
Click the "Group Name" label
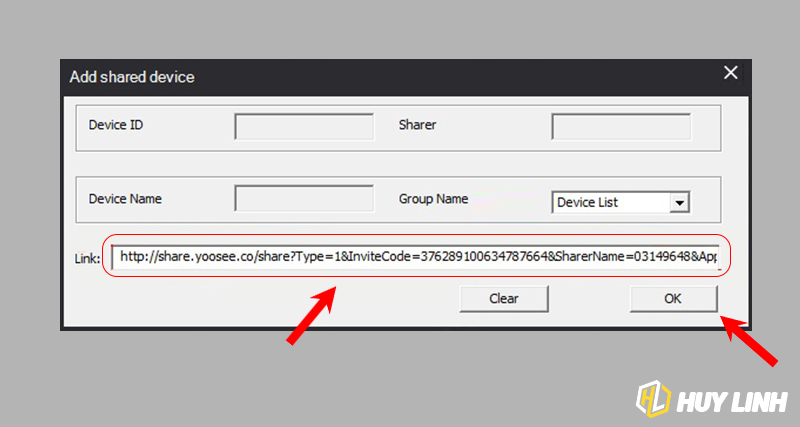(433, 199)
